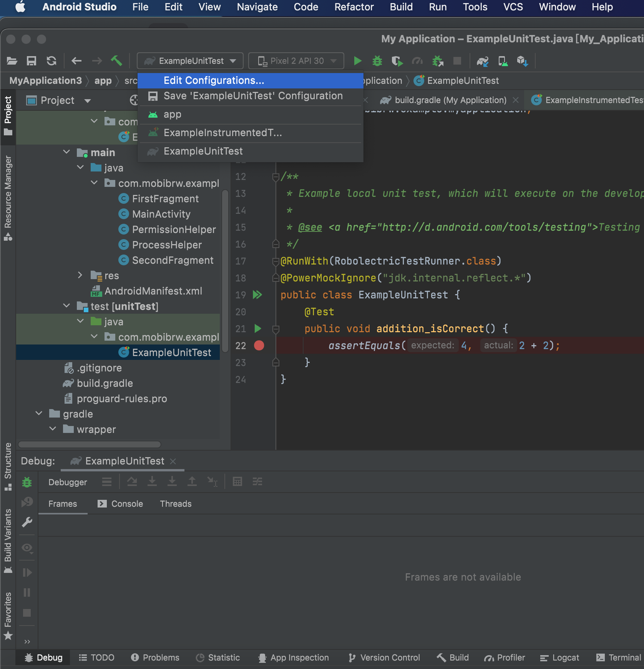Toggle view breakpoints eye icon
Viewport: 644px width, 669px height.
27,548
